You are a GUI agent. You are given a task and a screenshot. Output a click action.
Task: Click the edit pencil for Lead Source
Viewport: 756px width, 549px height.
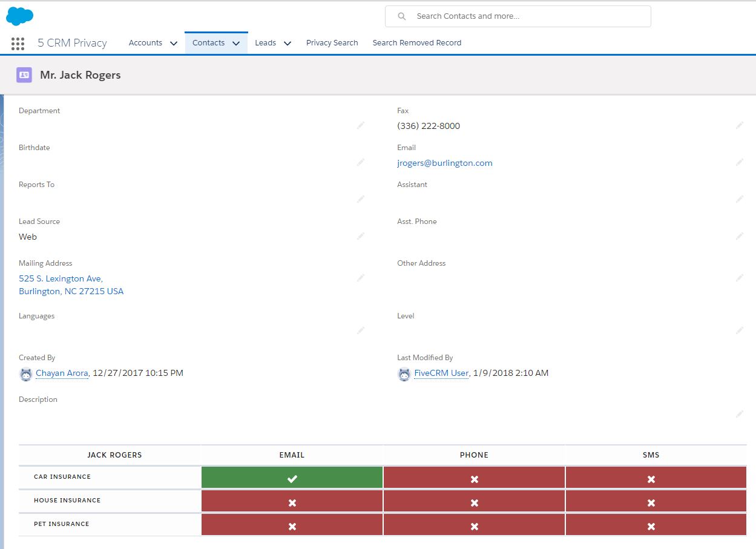pos(361,236)
